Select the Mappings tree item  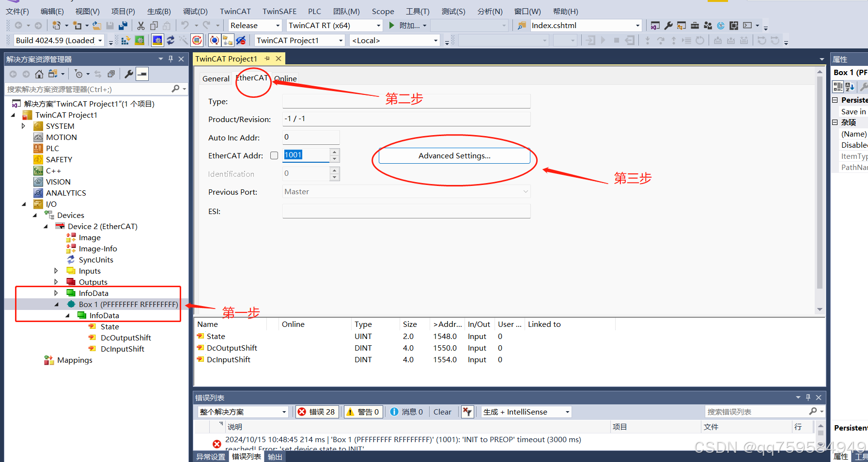point(75,360)
